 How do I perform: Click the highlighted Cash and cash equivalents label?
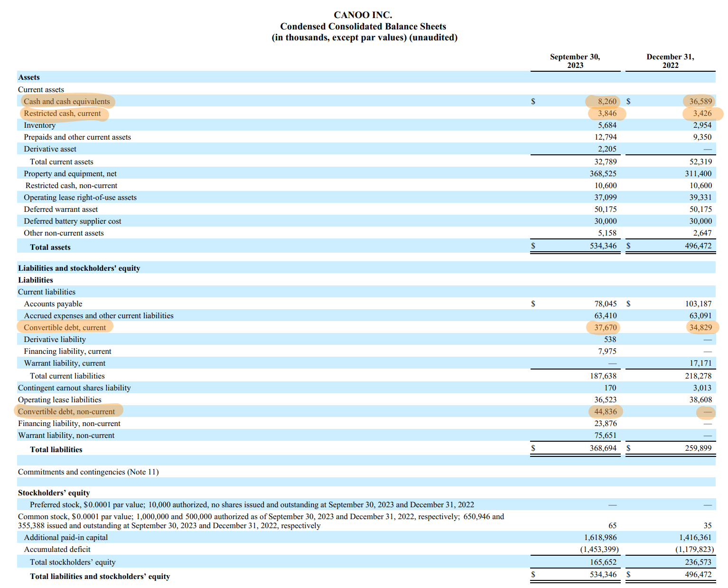[66, 101]
